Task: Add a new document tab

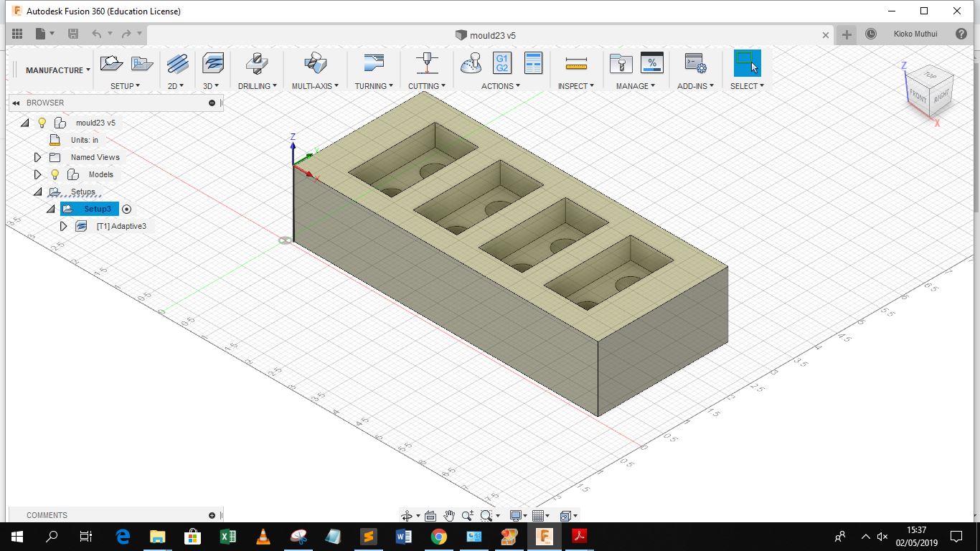Action: 847,34
